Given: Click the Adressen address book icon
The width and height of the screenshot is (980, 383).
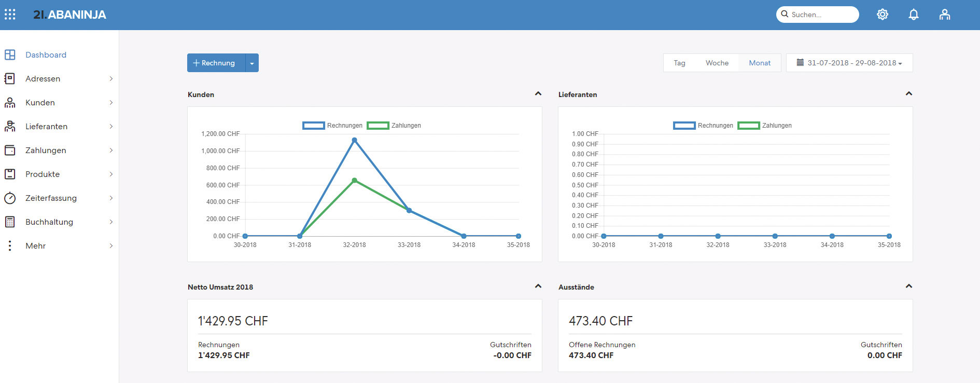Looking at the screenshot, I should [10, 78].
